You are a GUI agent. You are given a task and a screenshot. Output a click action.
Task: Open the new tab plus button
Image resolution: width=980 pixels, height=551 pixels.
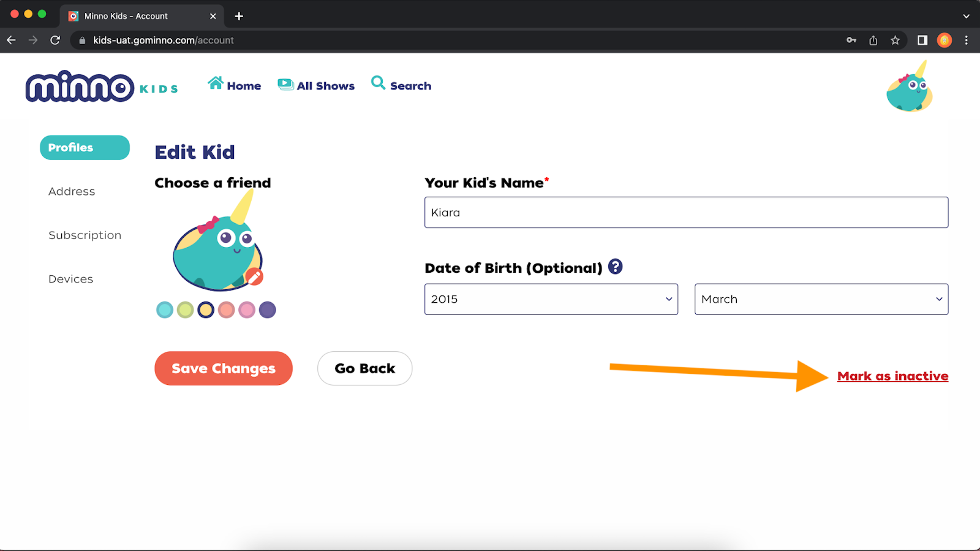(x=239, y=16)
